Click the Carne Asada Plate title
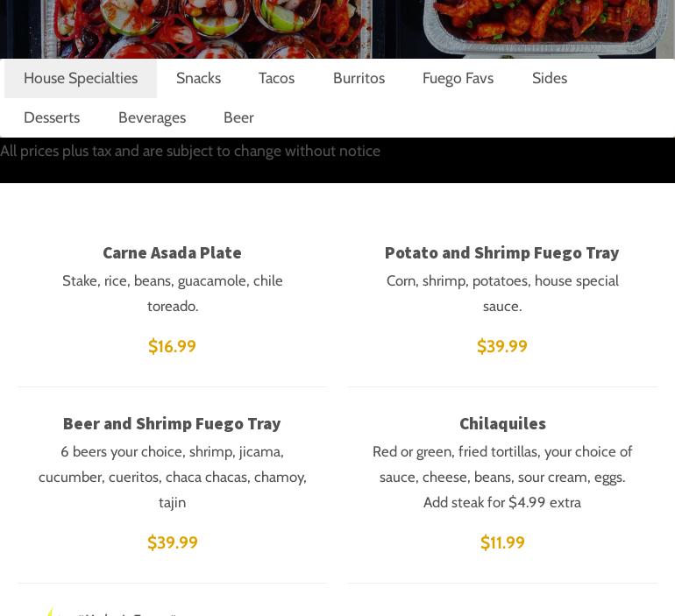Image resolution: width=675 pixels, height=616 pixels. [x=172, y=252]
